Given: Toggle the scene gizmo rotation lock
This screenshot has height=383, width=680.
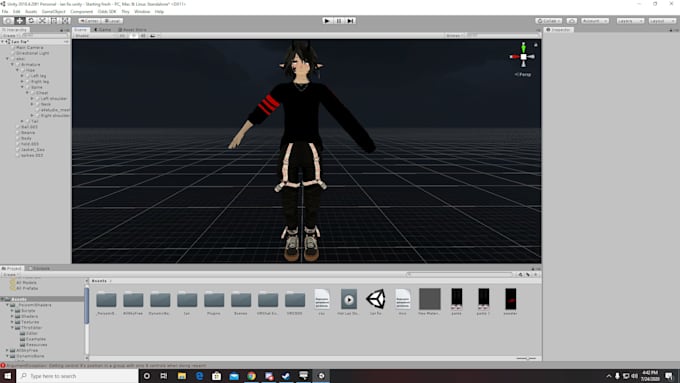Looking at the screenshot, I should tap(536, 45).
